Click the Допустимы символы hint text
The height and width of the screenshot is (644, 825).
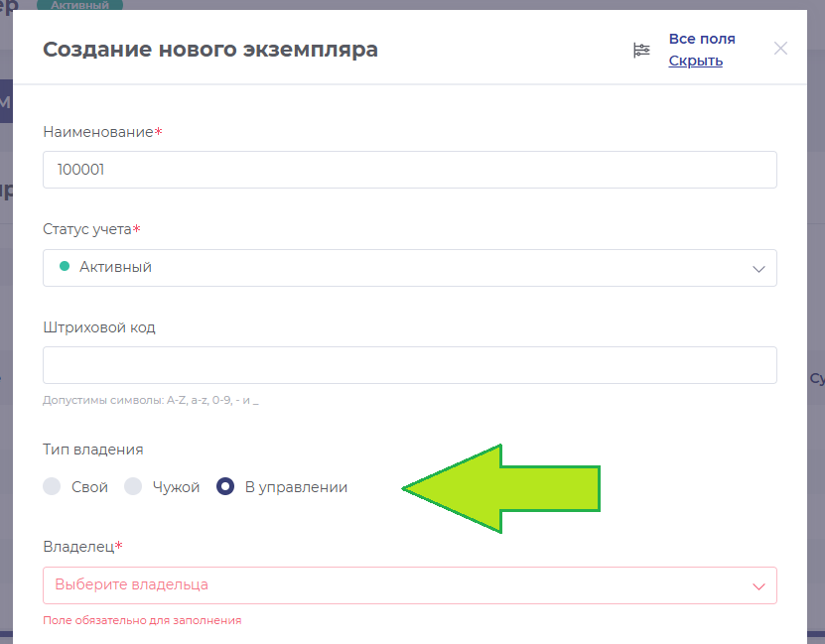(151, 401)
